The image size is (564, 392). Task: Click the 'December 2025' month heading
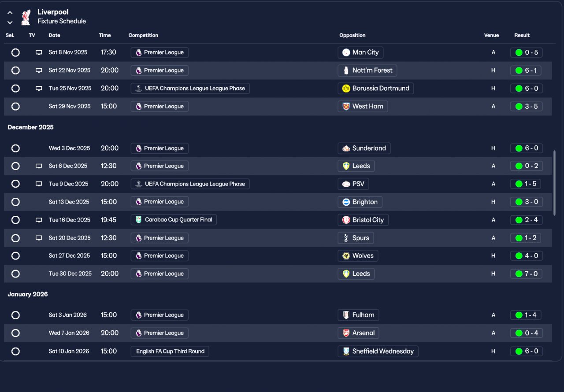tap(30, 127)
